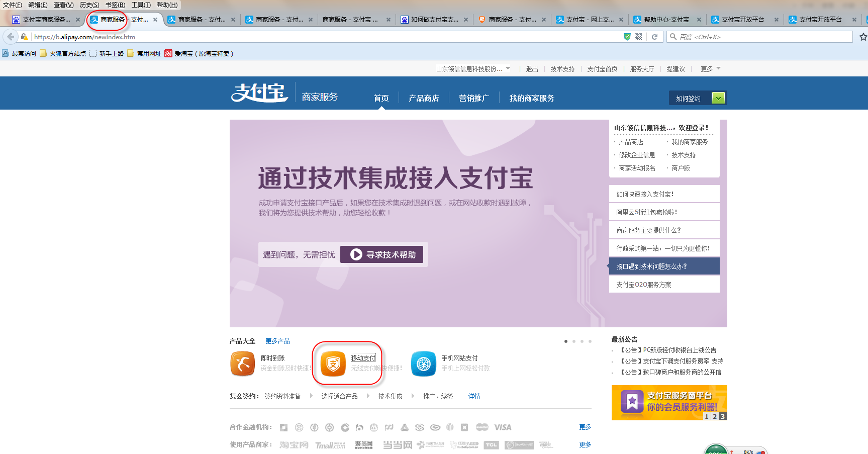Click the play icon on 寻求技术帮助

[356, 254]
